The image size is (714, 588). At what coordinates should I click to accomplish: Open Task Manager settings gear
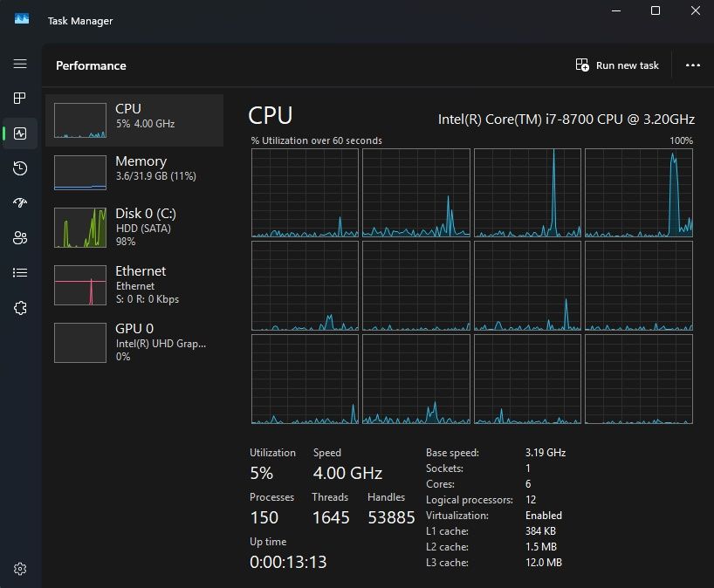click(20, 569)
